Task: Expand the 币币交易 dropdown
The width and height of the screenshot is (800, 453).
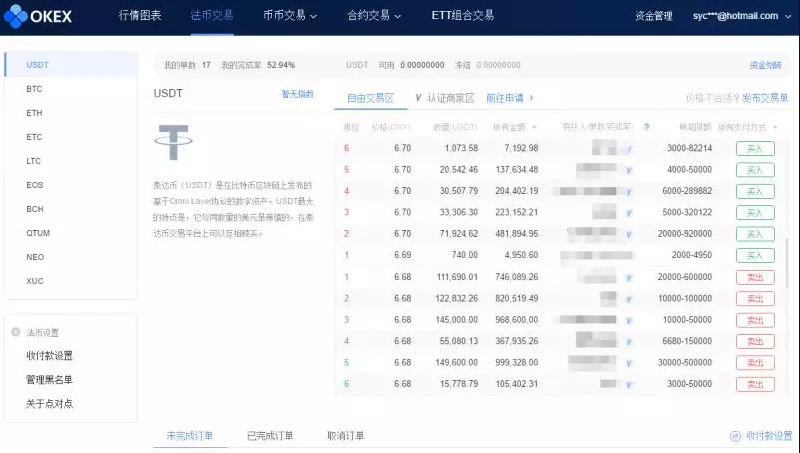Action: [x=289, y=15]
